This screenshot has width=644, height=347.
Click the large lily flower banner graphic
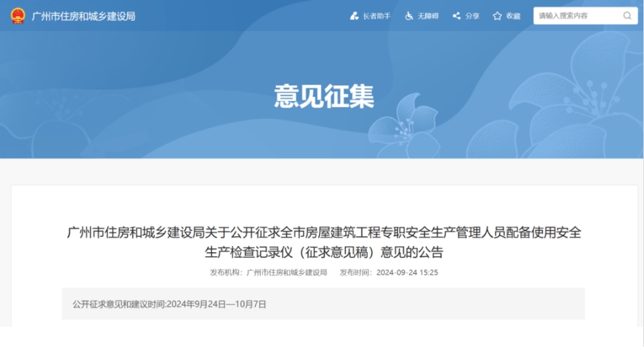578,101
